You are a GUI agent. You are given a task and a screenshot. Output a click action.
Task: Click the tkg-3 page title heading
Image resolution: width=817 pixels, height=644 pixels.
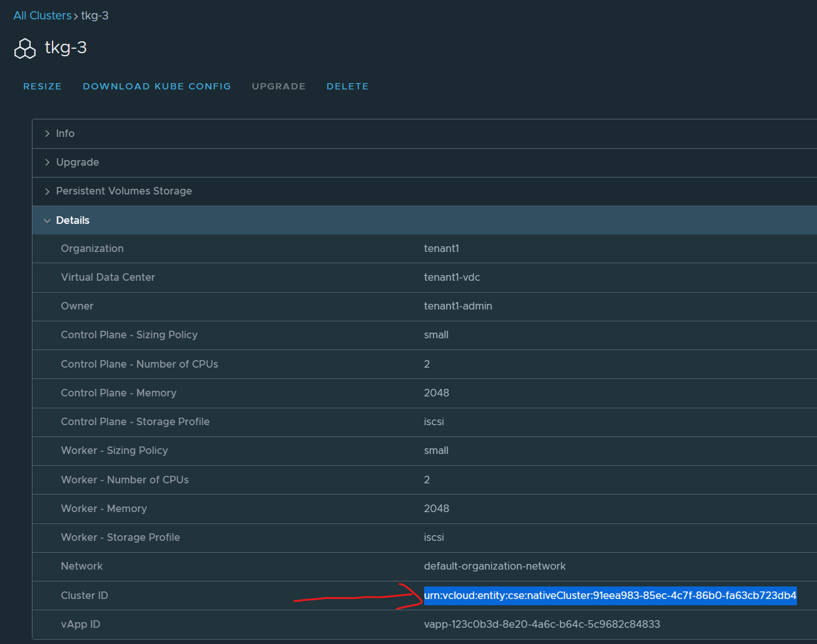(66, 48)
